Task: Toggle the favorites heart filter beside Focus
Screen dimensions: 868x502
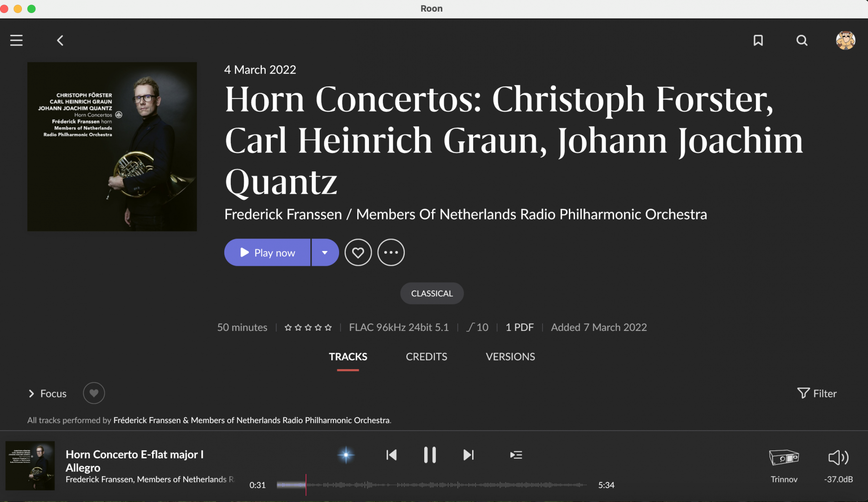Action: pyautogui.click(x=94, y=393)
